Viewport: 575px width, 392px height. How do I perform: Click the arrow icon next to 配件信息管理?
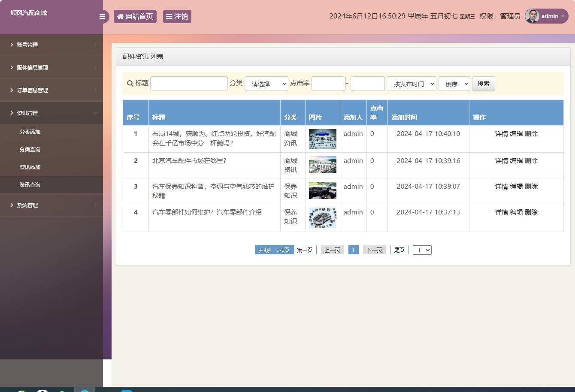(96, 67)
